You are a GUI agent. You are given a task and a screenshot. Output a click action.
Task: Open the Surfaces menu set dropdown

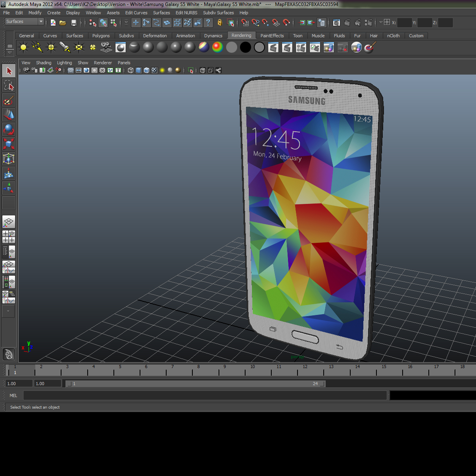[24, 22]
